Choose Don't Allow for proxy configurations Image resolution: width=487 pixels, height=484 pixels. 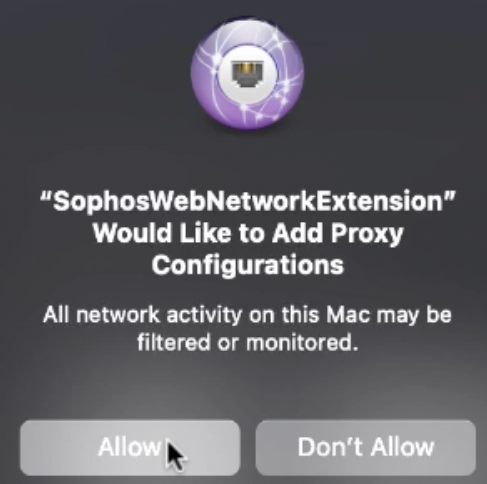pyautogui.click(x=366, y=448)
